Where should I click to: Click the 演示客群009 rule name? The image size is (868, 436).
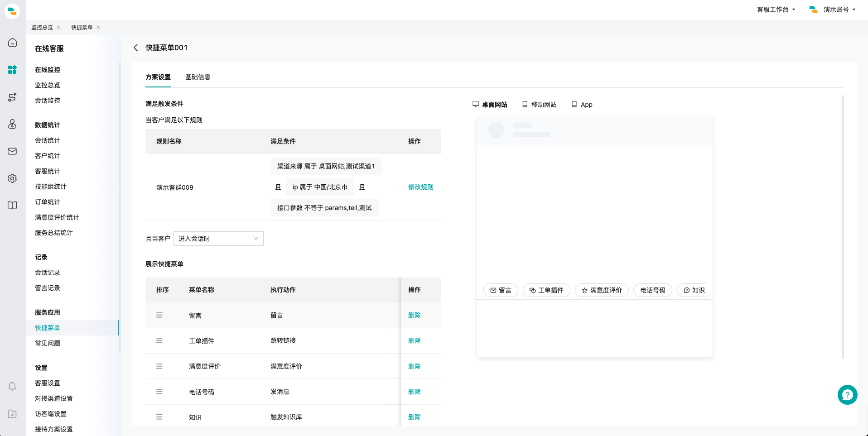coord(175,187)
